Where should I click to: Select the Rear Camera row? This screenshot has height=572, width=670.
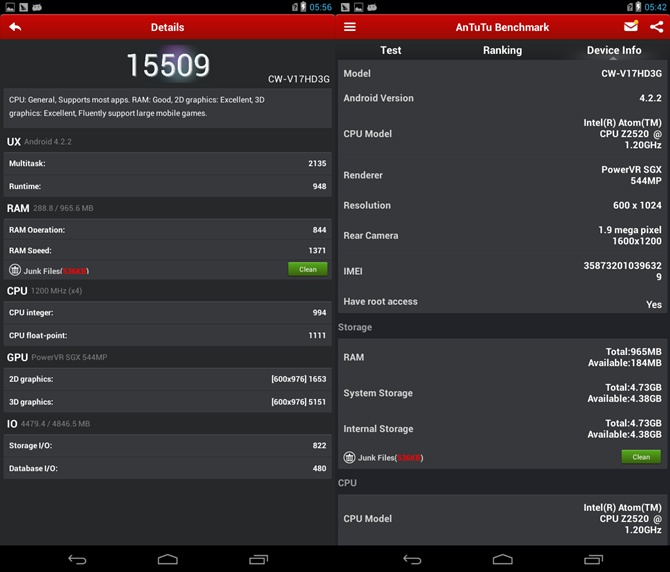[502, 235]
